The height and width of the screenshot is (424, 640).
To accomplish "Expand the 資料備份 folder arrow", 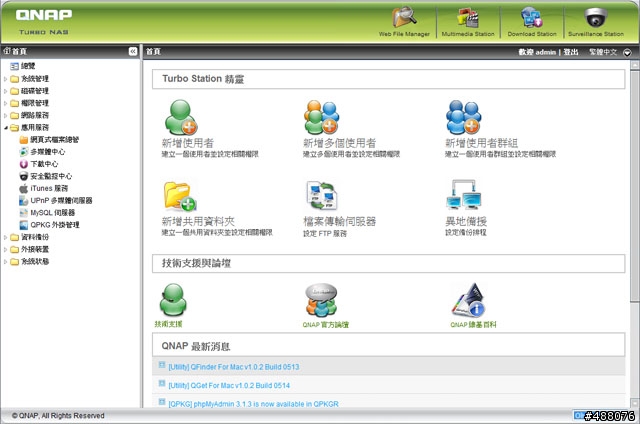I will click(5, 237).
